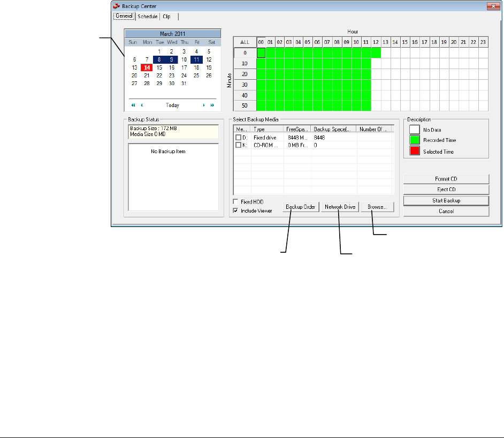504x438 pixels.
Task: Click the previous year double-arrow in calendar
Action: (133, 105)
